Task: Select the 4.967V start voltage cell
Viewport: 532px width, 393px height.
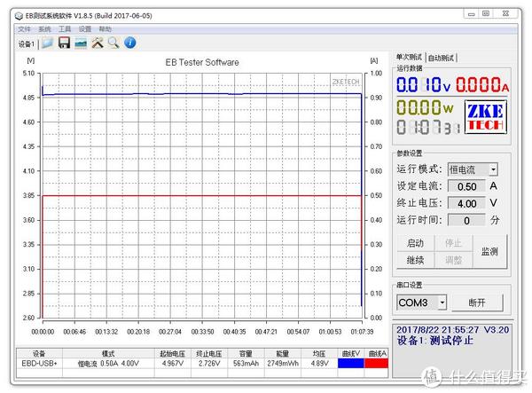Action: (x=173, y=364)
